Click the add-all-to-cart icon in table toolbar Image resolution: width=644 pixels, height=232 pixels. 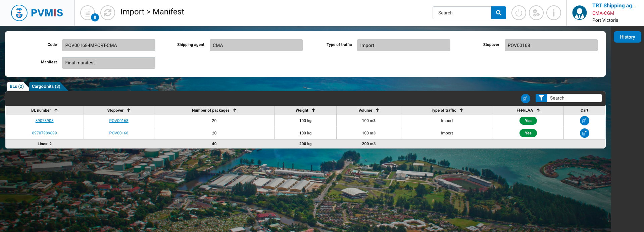point(525,99)
